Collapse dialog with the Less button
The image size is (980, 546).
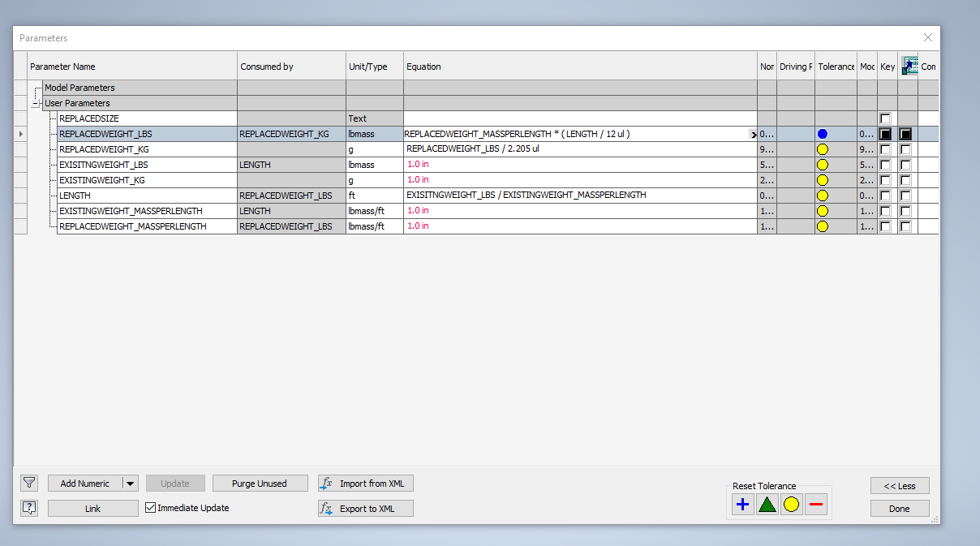pos(900,485)
